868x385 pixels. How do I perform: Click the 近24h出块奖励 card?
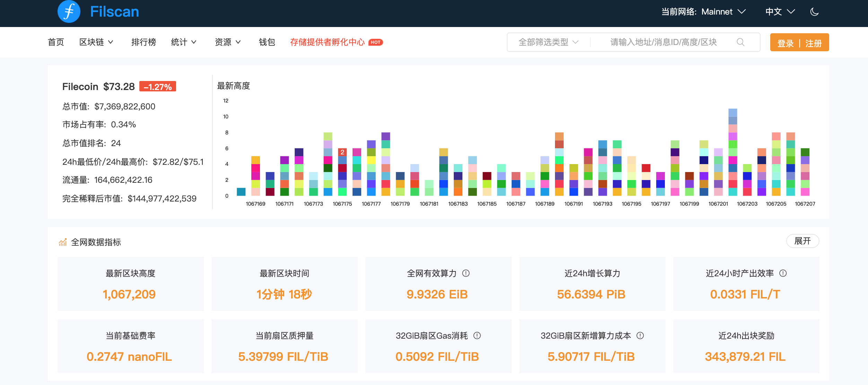click(746, 346)
